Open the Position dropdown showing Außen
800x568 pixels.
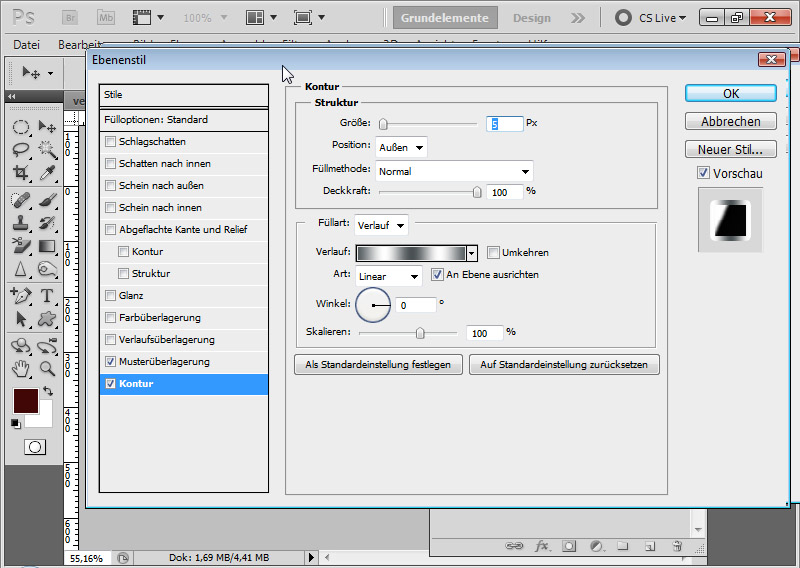point(402,147)
